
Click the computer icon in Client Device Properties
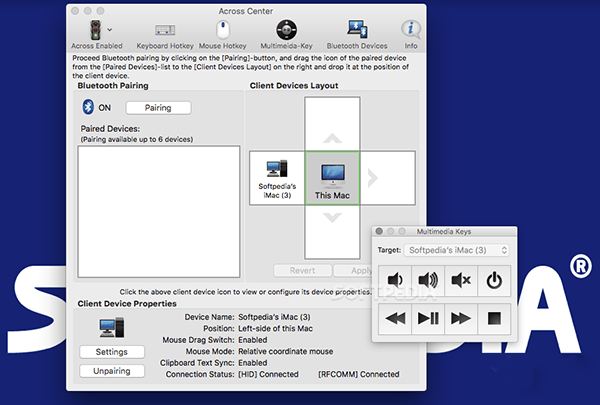click(x=112, y=327)
